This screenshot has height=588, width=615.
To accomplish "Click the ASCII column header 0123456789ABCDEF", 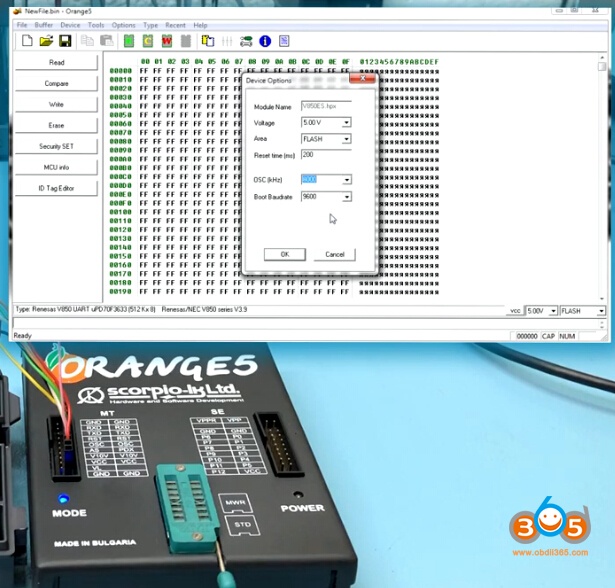I will [399, 62].
